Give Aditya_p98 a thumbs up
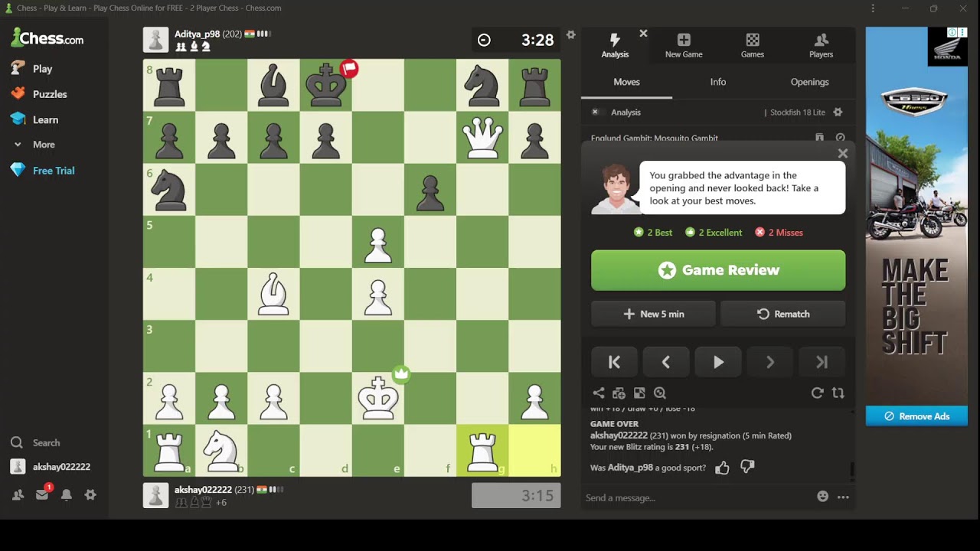 pyautogui.click(x=722, y=468)
